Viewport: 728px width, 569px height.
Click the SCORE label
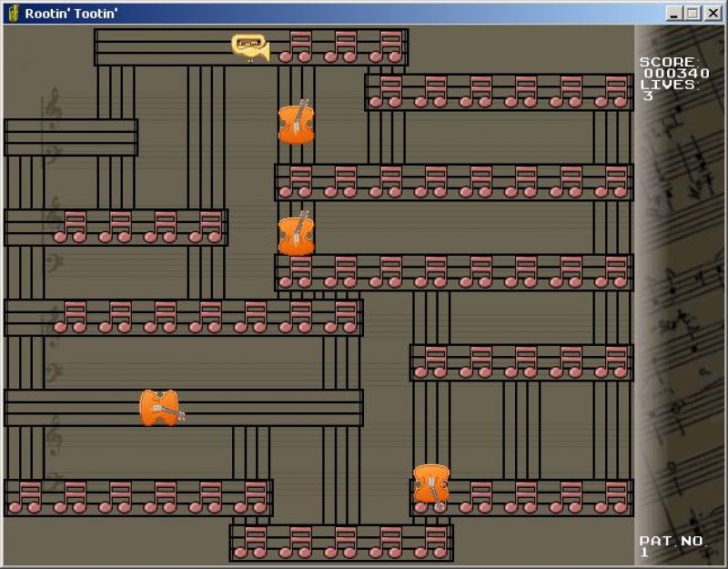(x=669, y=62)
